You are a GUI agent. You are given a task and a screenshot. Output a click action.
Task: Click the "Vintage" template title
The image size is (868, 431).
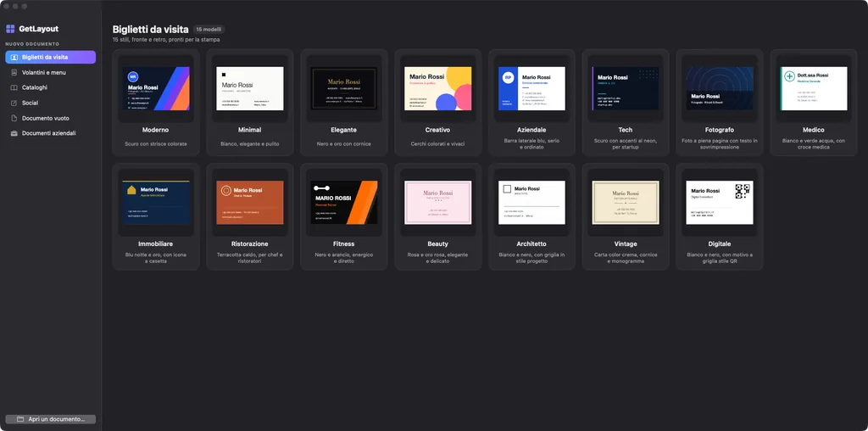click(x=626, y=243)
